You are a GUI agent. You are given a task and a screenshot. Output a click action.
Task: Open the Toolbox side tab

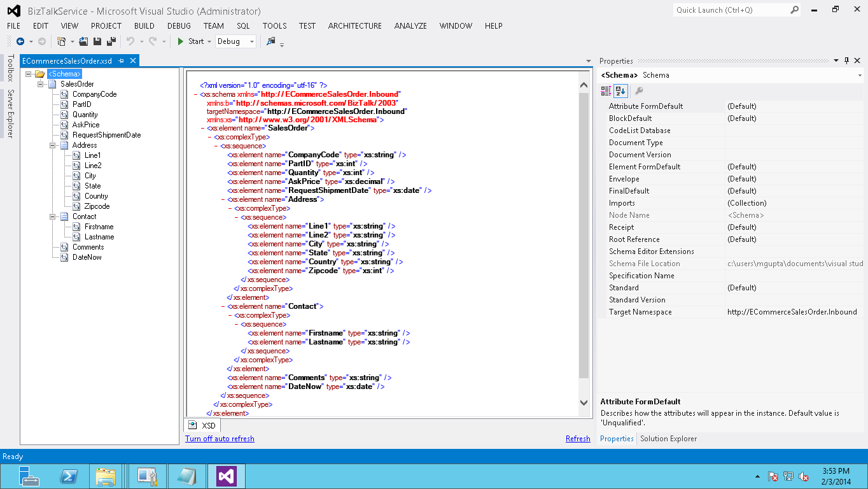point(10,68)
